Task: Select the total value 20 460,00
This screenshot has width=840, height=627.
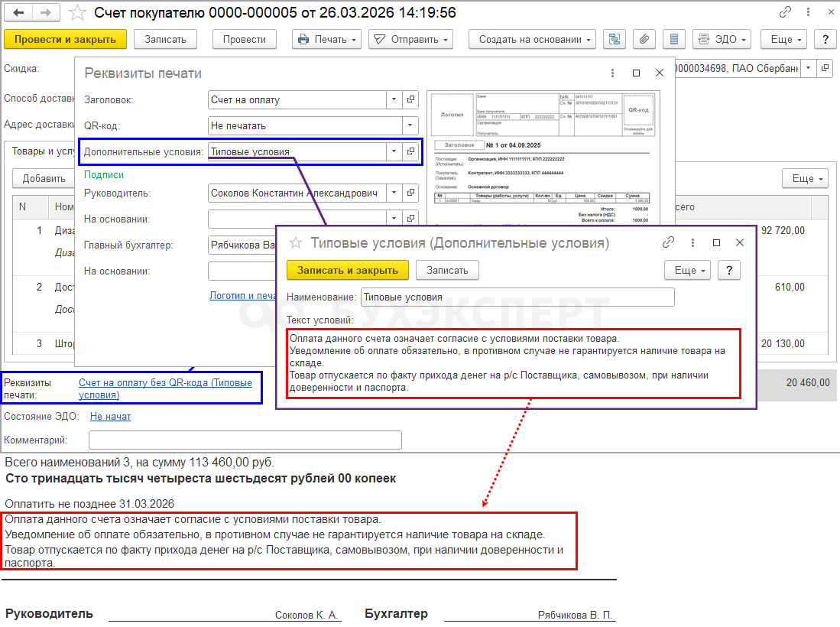Action: point(808,382)
